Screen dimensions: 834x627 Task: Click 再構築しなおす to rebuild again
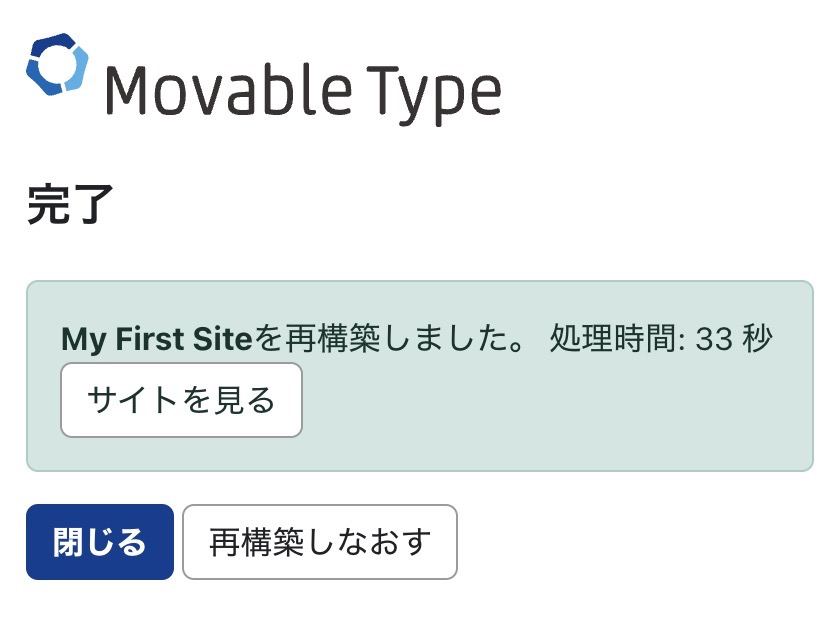click(x=320, y=542)
